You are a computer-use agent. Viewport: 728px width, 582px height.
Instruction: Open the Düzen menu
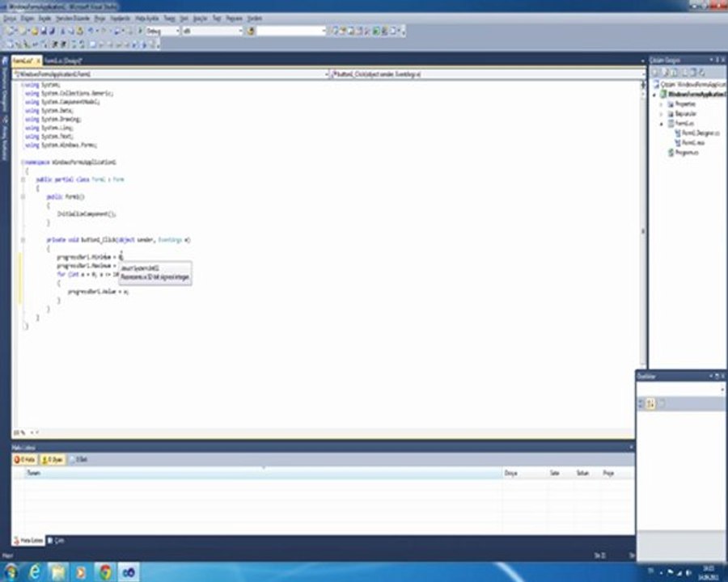click(28, 19)
